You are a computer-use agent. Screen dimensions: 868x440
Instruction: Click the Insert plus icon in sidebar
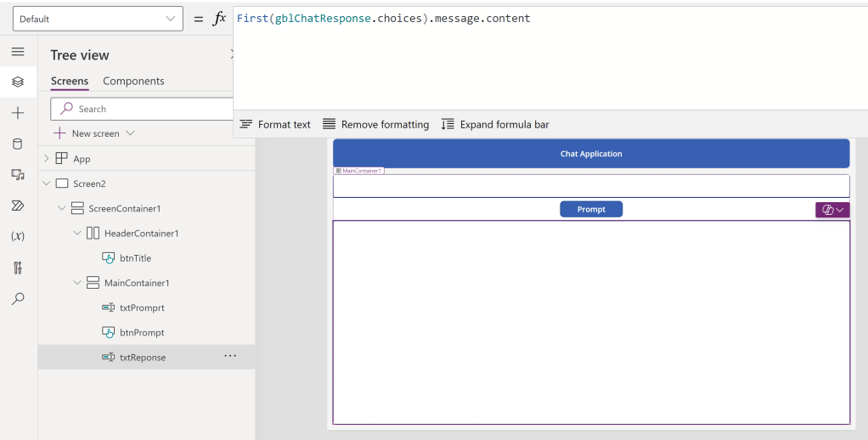[18, 113]
